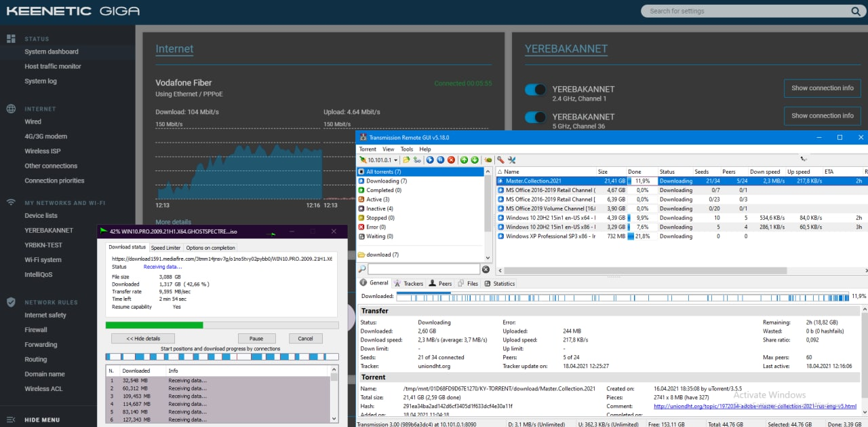Click the Internet globe icon in Keenetic sidebar

(x=11, y=109)
